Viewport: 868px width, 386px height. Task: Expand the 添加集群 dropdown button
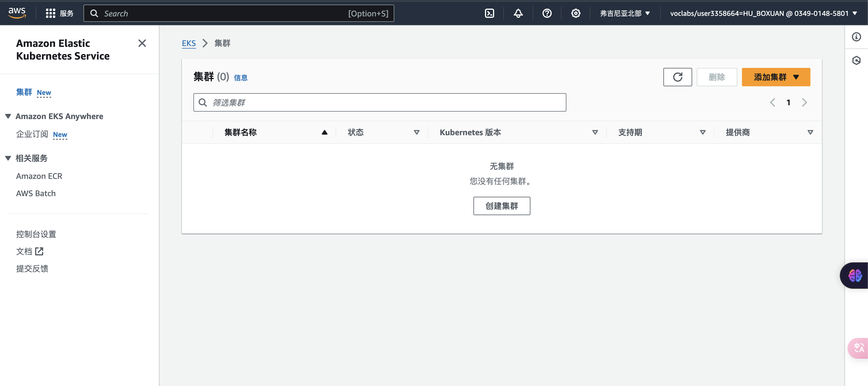[x=776, y=77]
